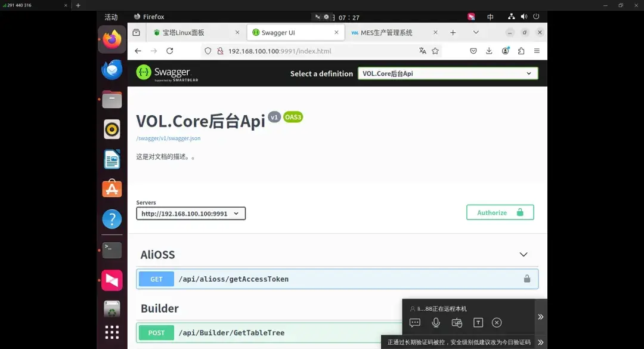The height and width of the screenshot is (349, 644).
Task: Open the Servers dropdown
Action: [190, 213]
